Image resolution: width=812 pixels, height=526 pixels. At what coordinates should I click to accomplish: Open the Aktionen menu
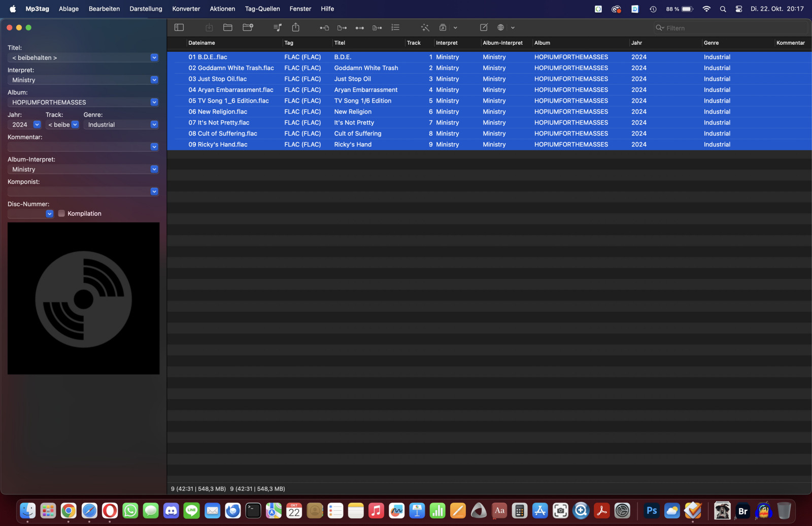[x=222, y=9]
